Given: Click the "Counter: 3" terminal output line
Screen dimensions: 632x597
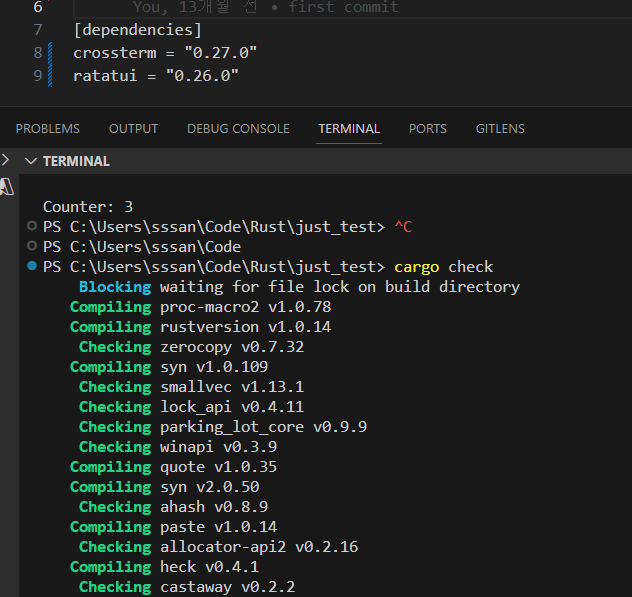Looking at the screenshot, I should (x=88, y=207).
